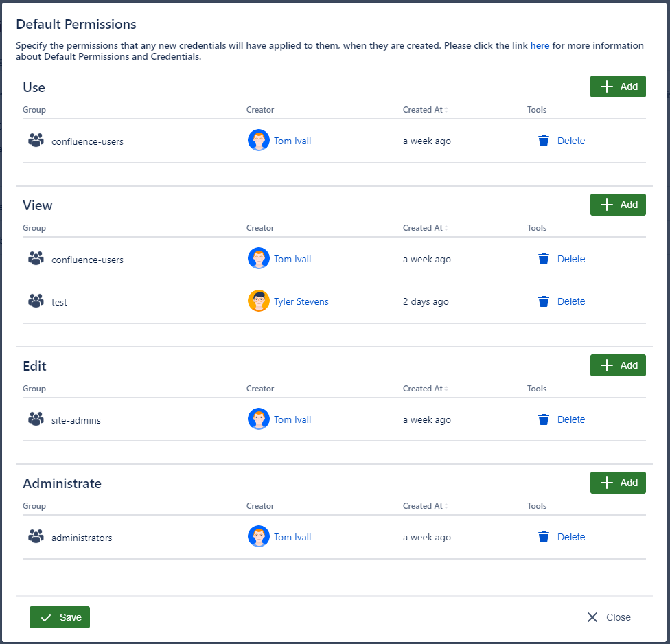Open Tom Ivall link in Administrate section
The width and height of the screenshot is (670, 644).
click(292, 537)
